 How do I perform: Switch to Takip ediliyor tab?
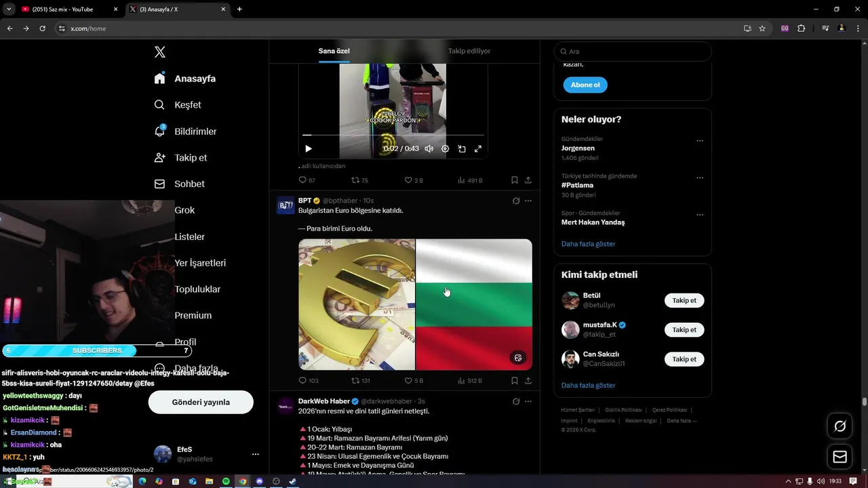pyautogui.click(x=469, y=51)
